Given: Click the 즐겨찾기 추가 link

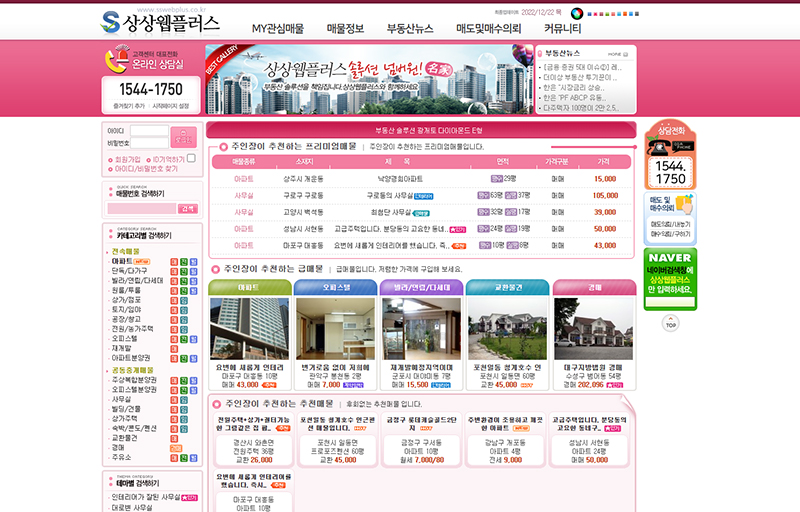Looking at the screenshot, I should click(129, 106).
